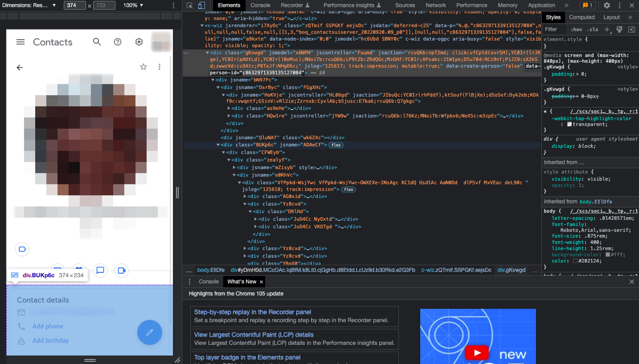Viewport: 639px width, 364px height.
Task: Close DevTools with the X
Action: pyautogui.click(x=632, y=5)
